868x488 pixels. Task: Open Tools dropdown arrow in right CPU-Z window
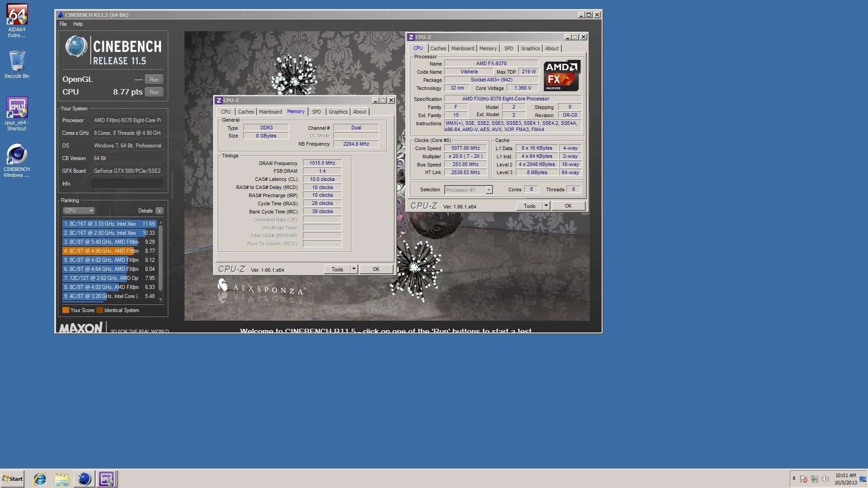pos(546,206)
